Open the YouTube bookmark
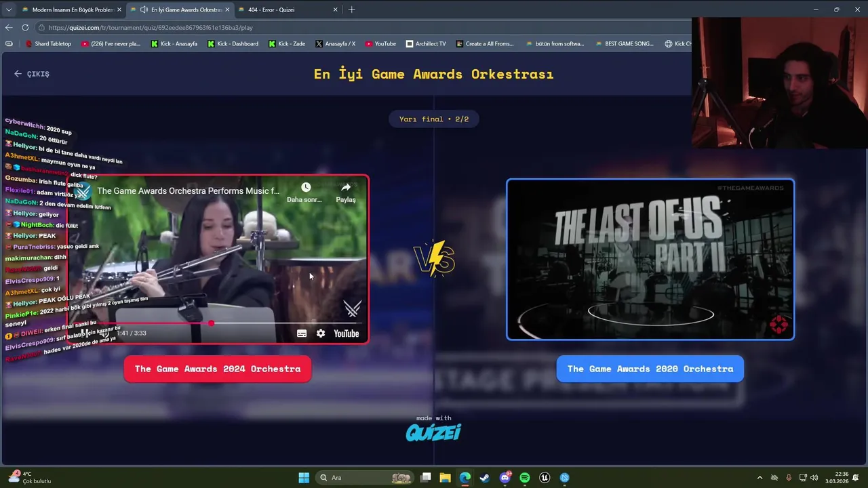This screenshot has width=868, height=488. coord(380,43)
